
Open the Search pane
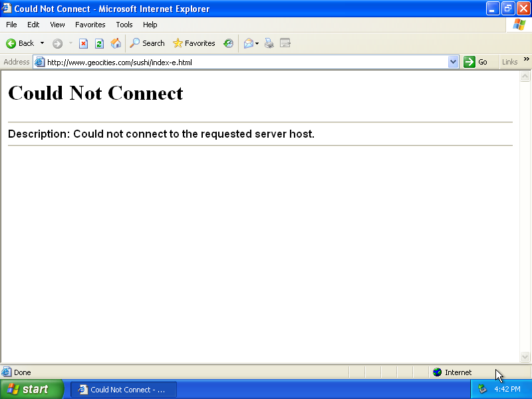point(147,43)
